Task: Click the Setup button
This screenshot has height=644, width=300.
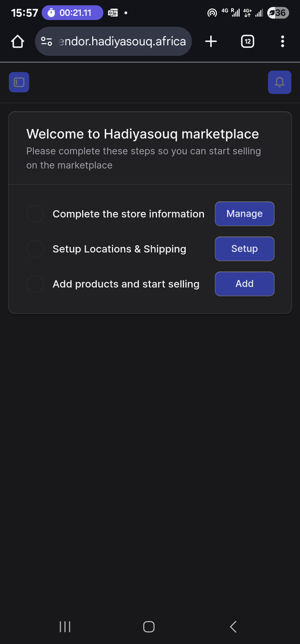Action: 244,249
